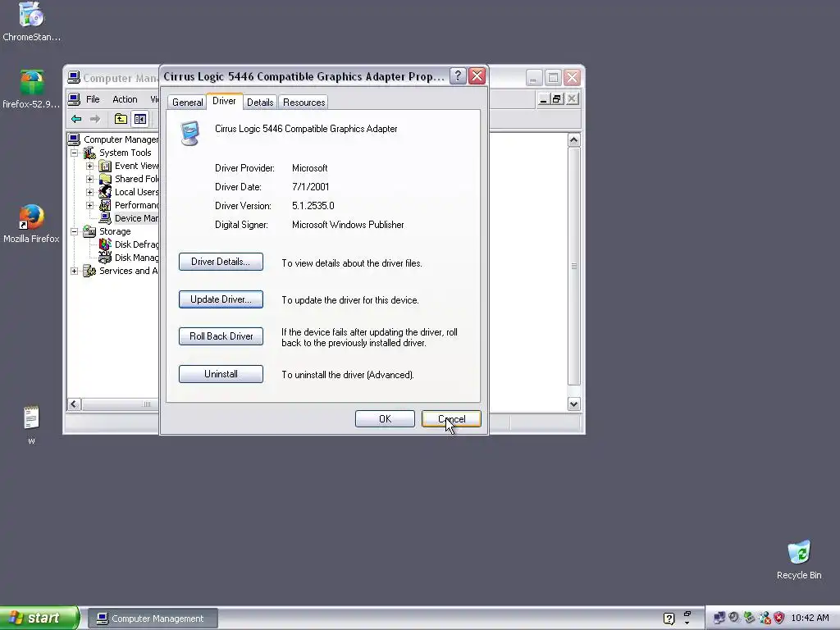The height and width of the screenshot is (630, 840).
Task: Click the question mark help button in dialog
Action: pyautogui.click(x=457, y=76)
